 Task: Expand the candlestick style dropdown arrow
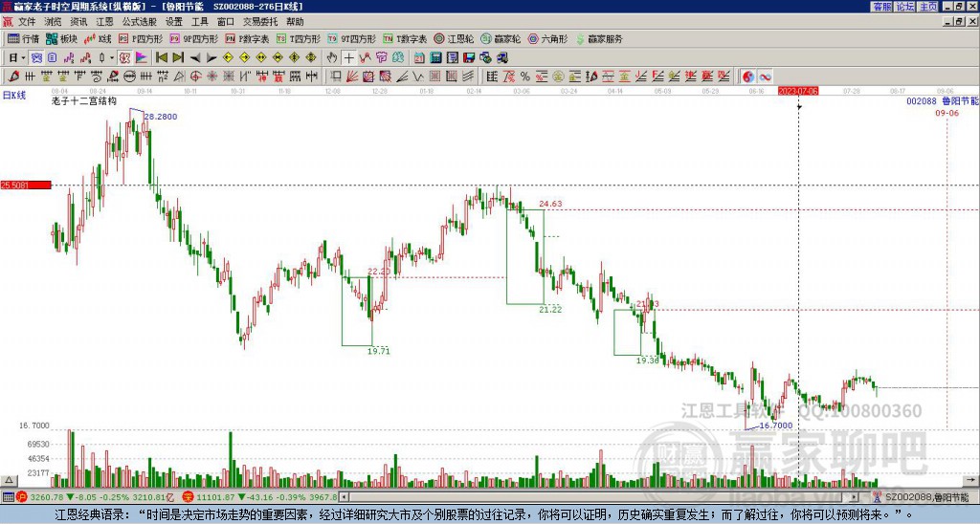[111, 58]
